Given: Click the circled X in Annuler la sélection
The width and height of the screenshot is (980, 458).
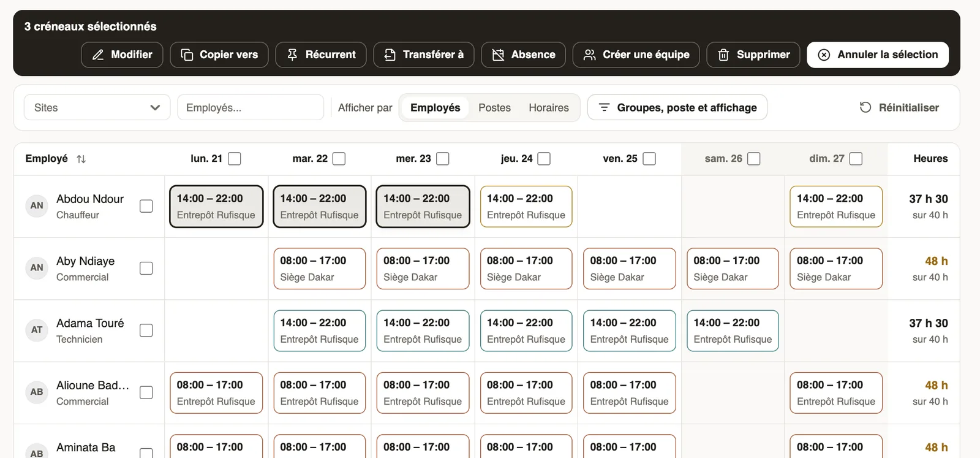Looking at the screenshot, I should pos(824,55).
